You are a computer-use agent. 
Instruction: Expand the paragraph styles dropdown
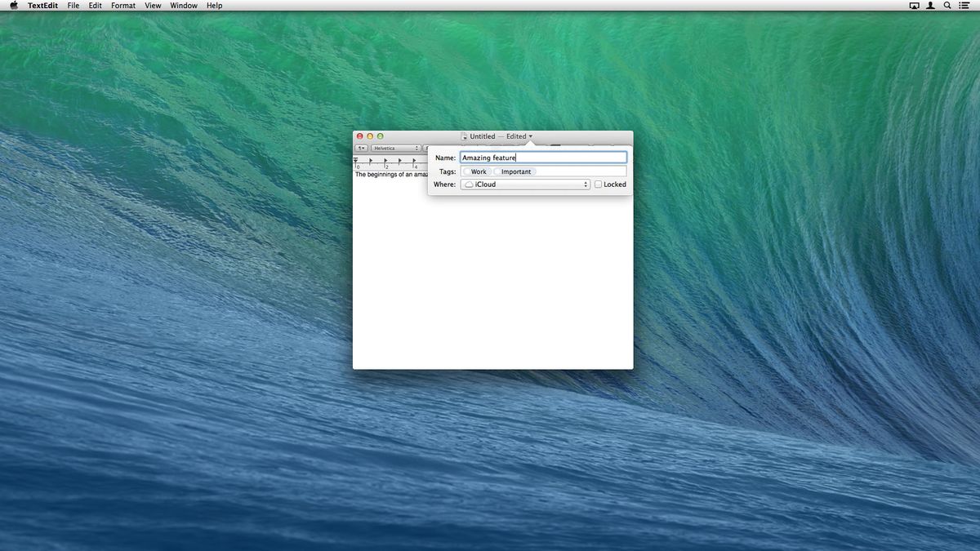(x=361, y=149)
